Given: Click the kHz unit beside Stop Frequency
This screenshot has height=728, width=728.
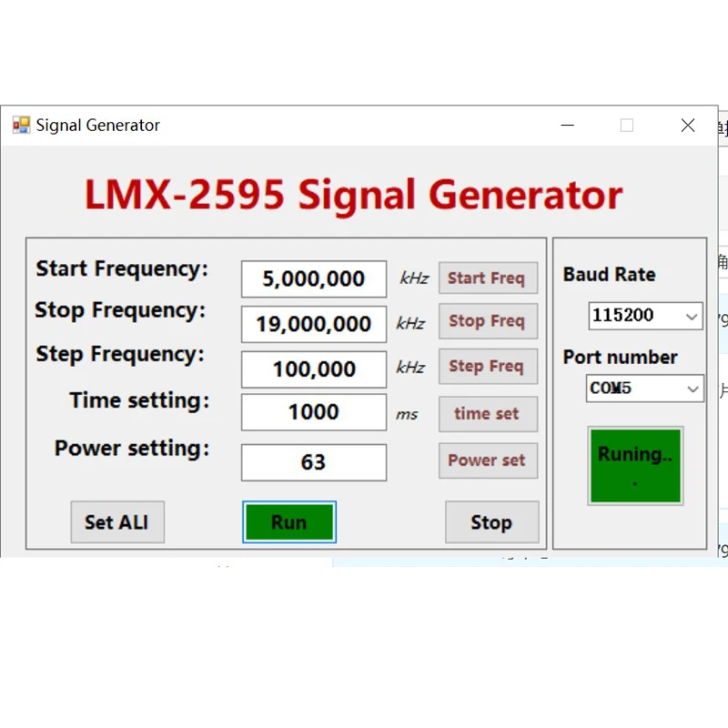Looking at the screenshot, I should (410, 323).
